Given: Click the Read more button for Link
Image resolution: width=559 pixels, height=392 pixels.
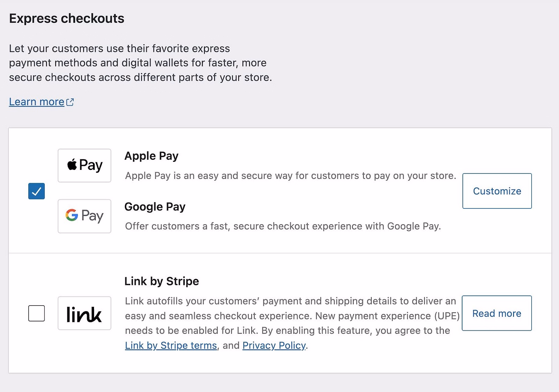Looking at the screenshot, I should [497, 313].
